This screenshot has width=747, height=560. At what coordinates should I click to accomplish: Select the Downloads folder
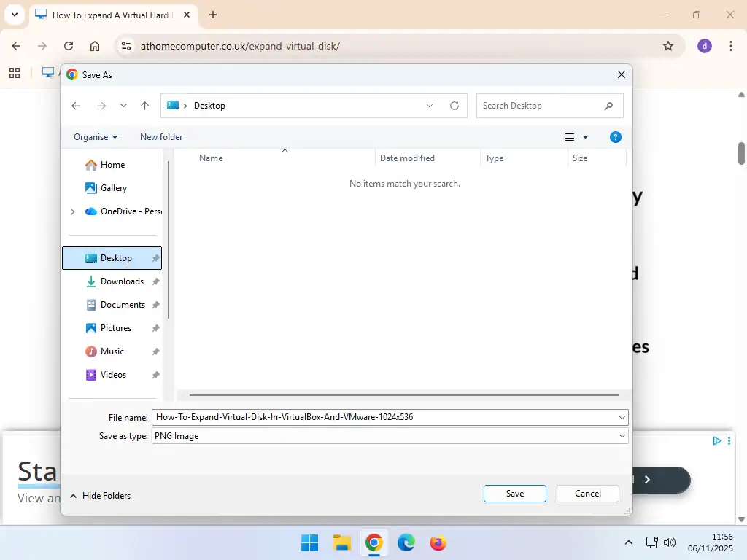point(121,281)
